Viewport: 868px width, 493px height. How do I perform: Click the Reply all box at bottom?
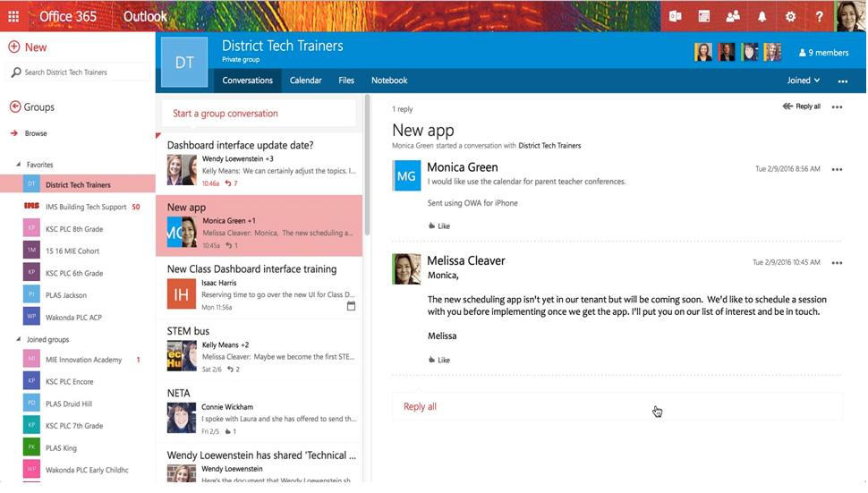[x=617, y=407]
